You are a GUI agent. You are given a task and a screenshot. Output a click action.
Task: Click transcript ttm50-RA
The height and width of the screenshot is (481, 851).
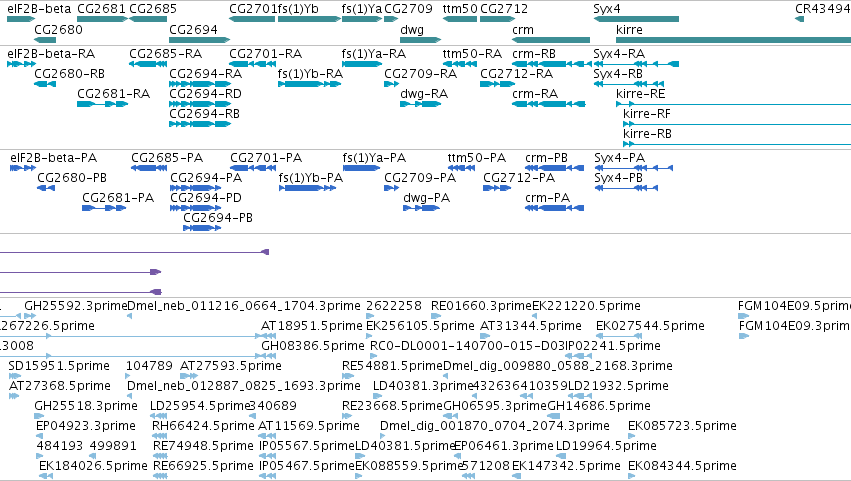click(472, 54)
